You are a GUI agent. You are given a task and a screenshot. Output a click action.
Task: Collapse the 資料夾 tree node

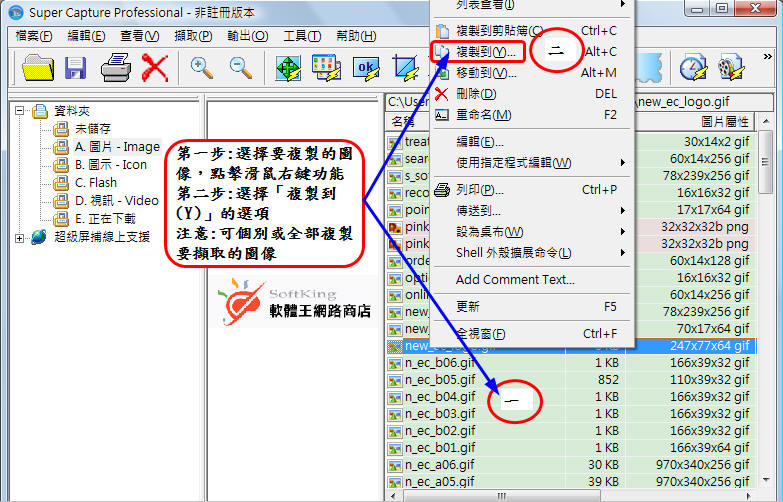pyautogui.click(x=21, y=111)
